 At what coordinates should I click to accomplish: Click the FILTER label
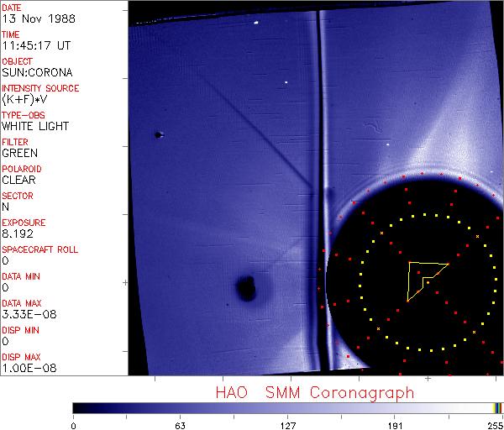coord(15,142)
